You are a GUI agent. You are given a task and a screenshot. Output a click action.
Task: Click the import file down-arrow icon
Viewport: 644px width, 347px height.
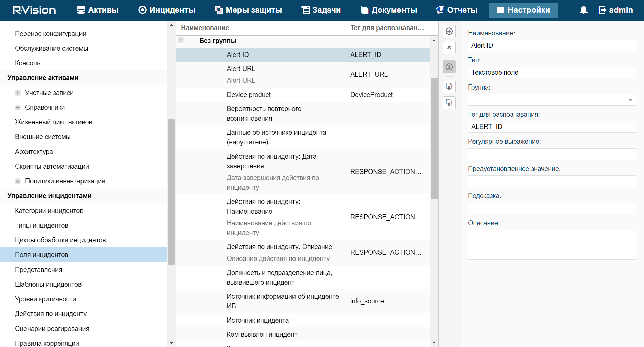point(449,86)
